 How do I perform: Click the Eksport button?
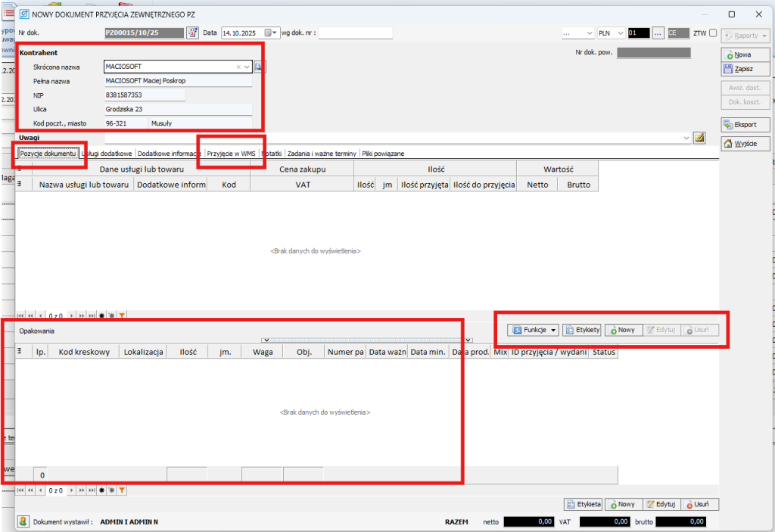coord(737,125)
